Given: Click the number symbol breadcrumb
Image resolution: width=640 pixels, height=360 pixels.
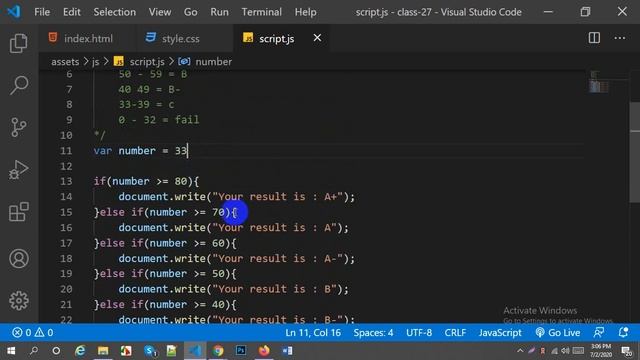Looking at the screenshot, I should coord(213,62).
